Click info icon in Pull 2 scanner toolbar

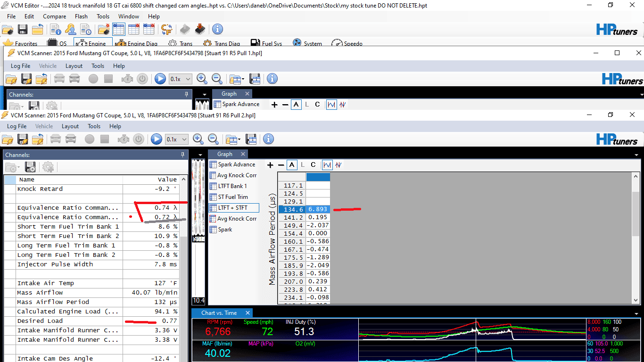tap(268, 139)
